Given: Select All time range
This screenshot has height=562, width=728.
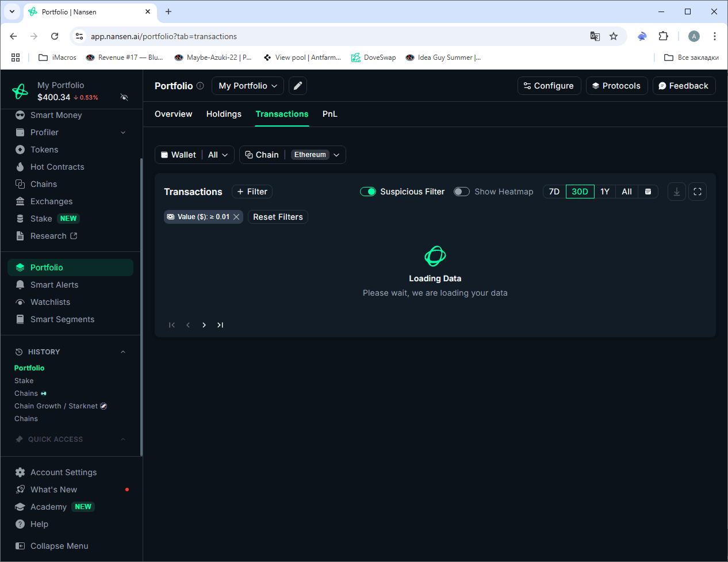Looking at the screenshot, I should [x=627, y=192].
